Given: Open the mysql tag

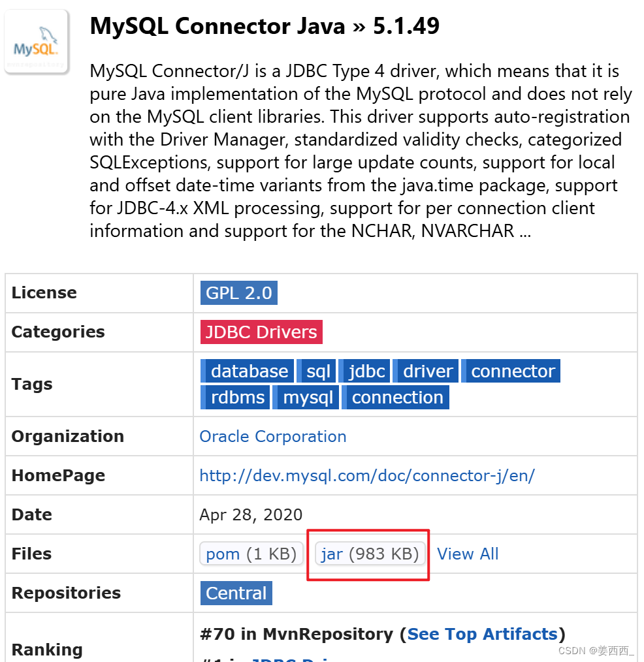Looking at the screenshot, I should 306,397.
